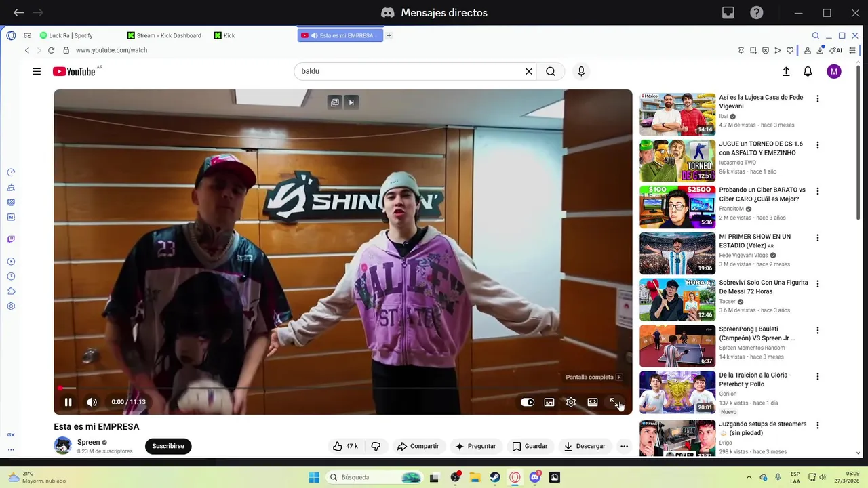Open Opera easy setup sliders icon
Screen dimensions: 868x488
[853, 50]
